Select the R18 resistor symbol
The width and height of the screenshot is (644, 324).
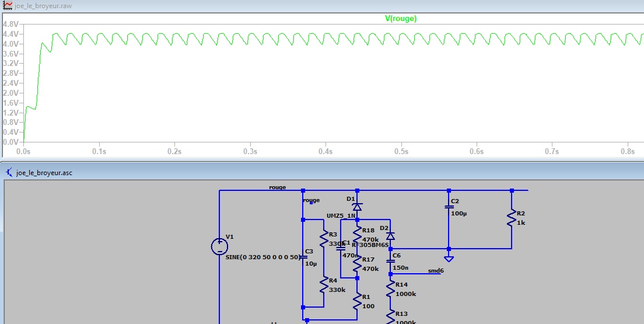coord(358,234)
